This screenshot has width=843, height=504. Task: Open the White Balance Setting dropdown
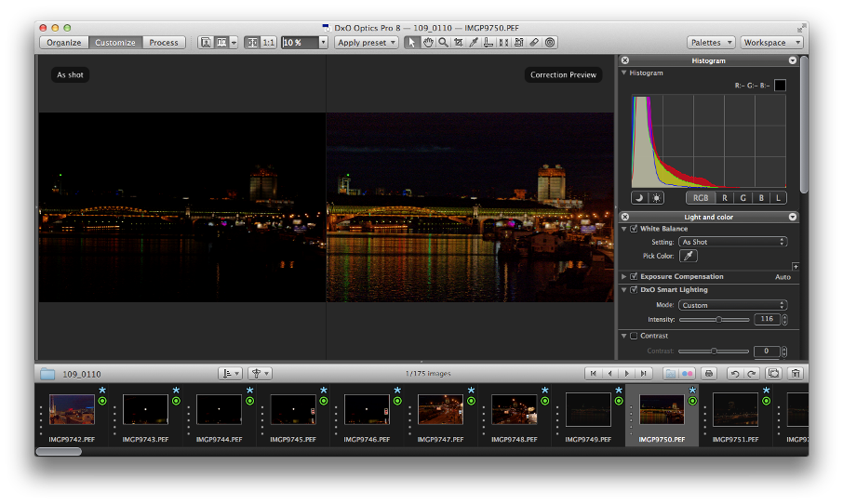(732, 242)
